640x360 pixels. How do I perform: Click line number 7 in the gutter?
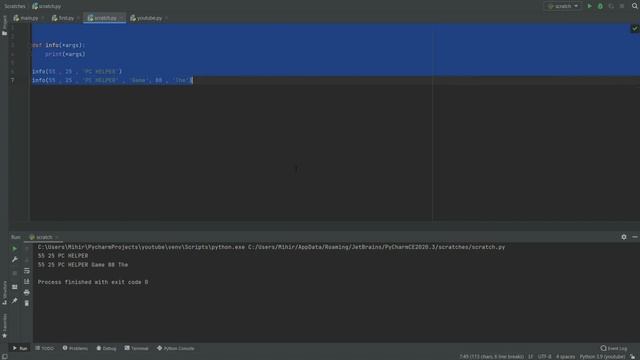tap(13, 80)
